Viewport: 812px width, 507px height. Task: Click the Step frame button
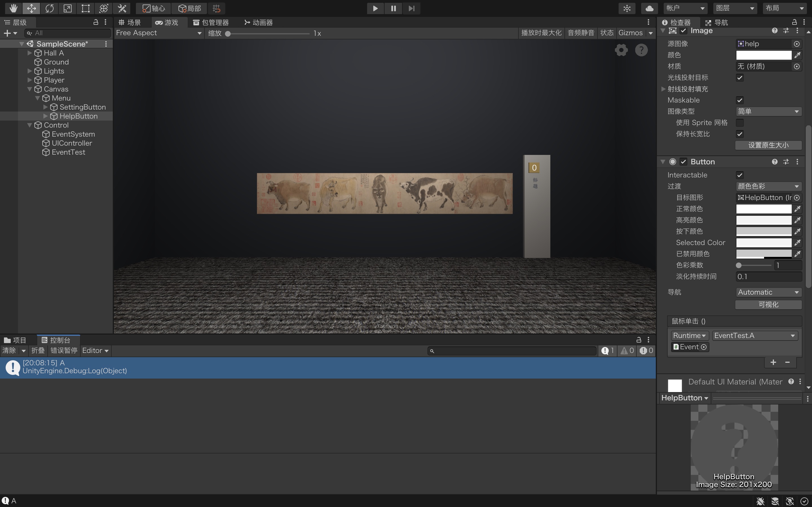411,8
